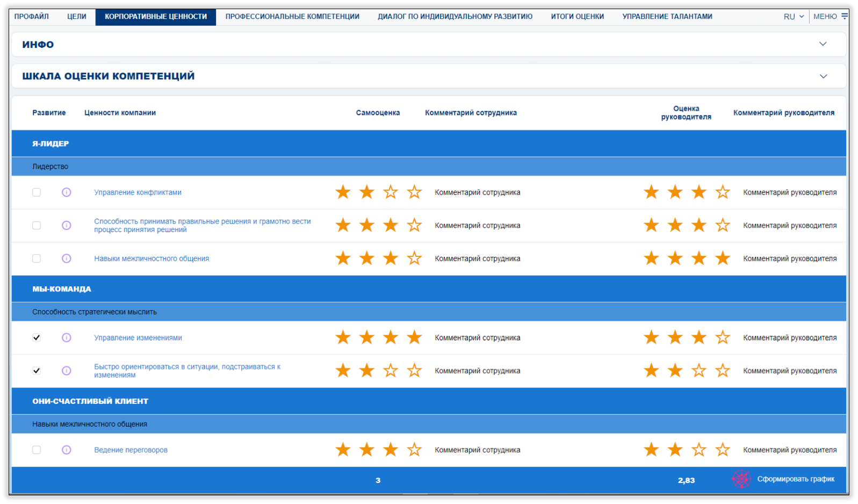Image resolution: width=858 pixels, height=504 pixels.
Task: Open the ПРОФЕССИОНАЛЬНЫЕ КОМПЕТЕНЦИИ tab
Action: 292,17
